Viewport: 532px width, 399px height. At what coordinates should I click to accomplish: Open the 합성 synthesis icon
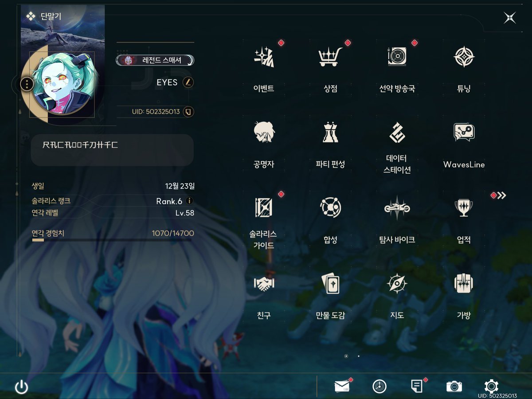[x=331, y=207]
